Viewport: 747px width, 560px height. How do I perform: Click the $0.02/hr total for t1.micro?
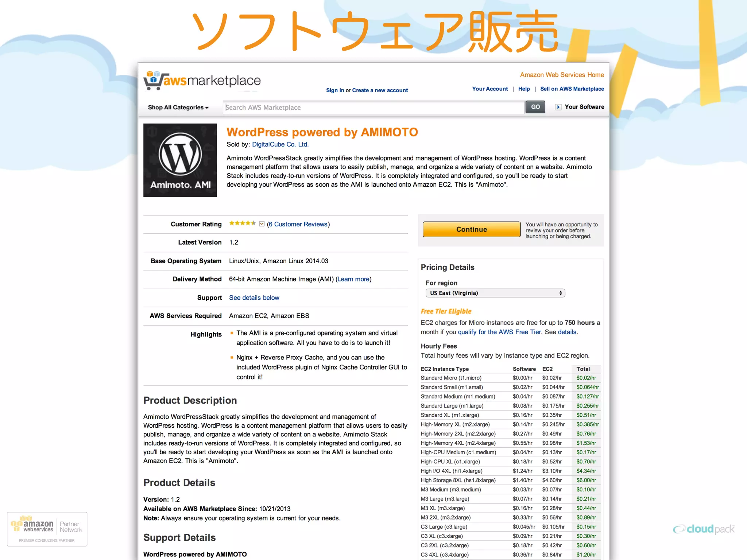tap(586, 378)
